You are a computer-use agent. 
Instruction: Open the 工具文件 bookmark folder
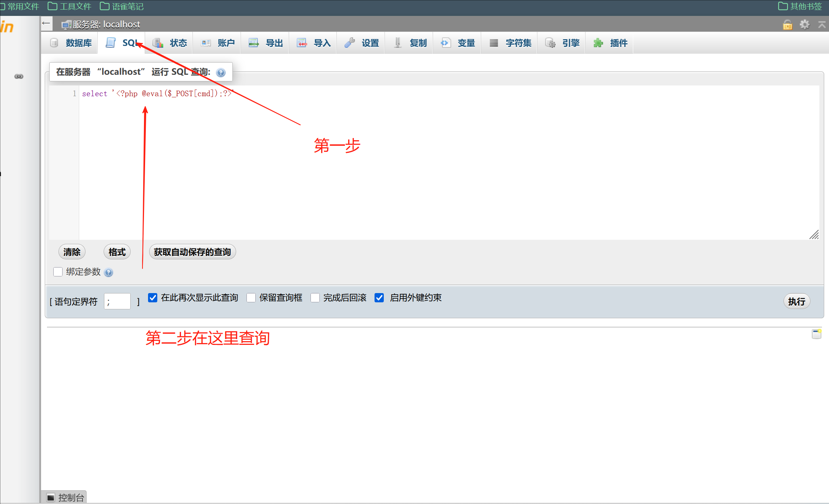[x=70, y=6]
